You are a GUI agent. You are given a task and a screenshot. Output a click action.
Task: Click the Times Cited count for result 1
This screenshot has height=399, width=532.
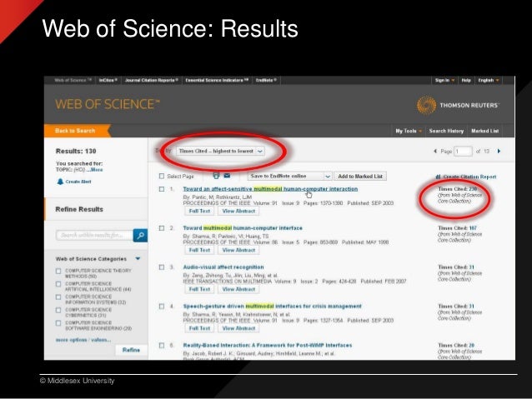[473, 189]
